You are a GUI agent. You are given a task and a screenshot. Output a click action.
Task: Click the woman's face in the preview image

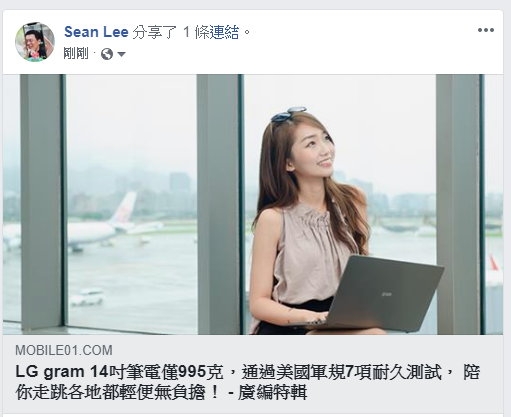coord(314,152)
